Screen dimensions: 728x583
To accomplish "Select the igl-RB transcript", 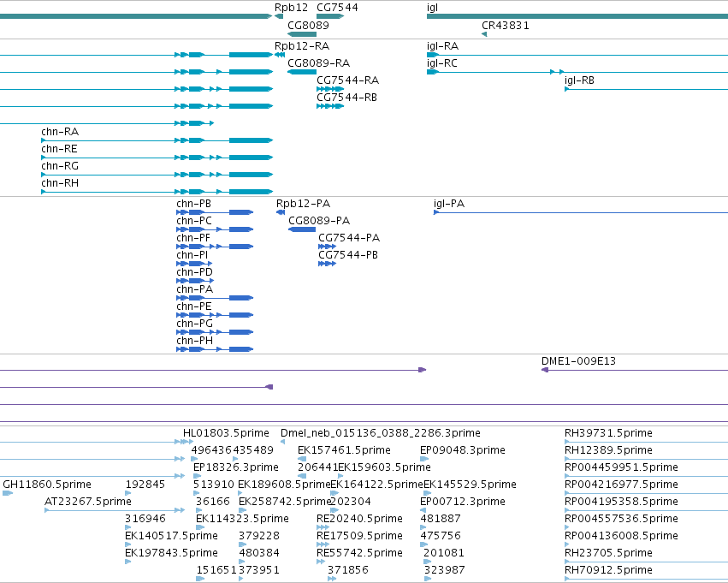I will 646,89.
